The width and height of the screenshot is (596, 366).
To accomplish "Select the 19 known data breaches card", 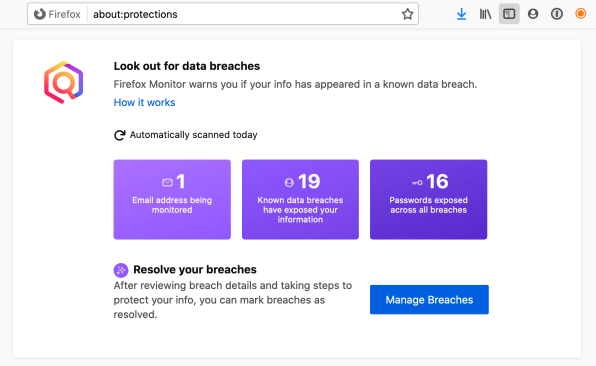I will pos(300,199).
